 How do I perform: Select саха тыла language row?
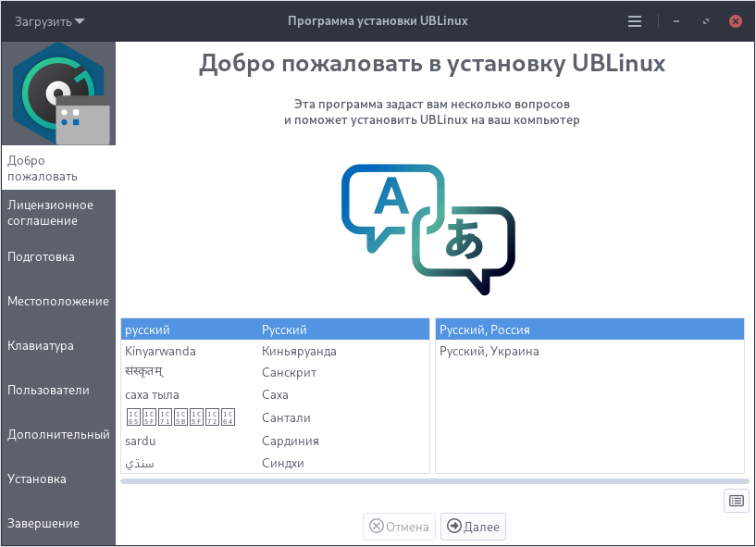(x=275, y=394)
